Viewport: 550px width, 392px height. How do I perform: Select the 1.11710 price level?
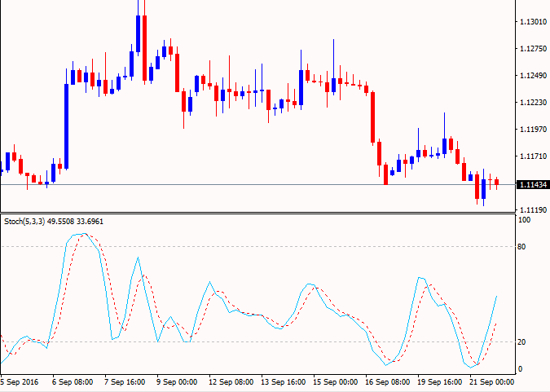tap(533, 156)
